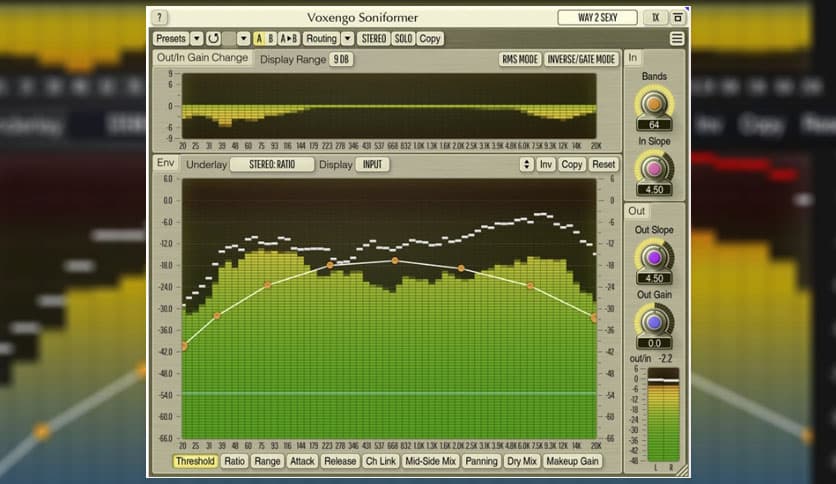The height and width of the screenshot is (484, 836).
Task: Toggle the 1X oversampling button
Action: 655,18
